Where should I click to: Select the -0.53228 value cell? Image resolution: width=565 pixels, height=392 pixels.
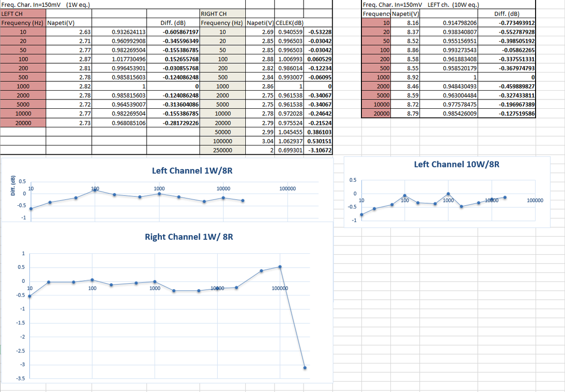pyautogui.click(x=318, y=32)
